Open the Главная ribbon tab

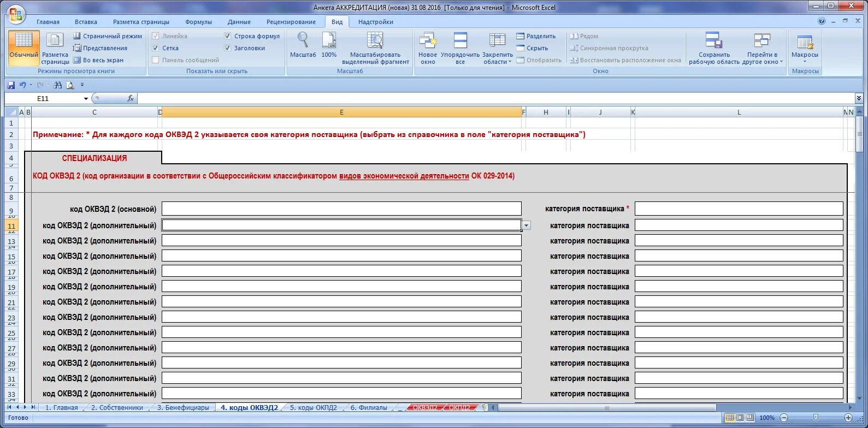[x=48, y=22]
